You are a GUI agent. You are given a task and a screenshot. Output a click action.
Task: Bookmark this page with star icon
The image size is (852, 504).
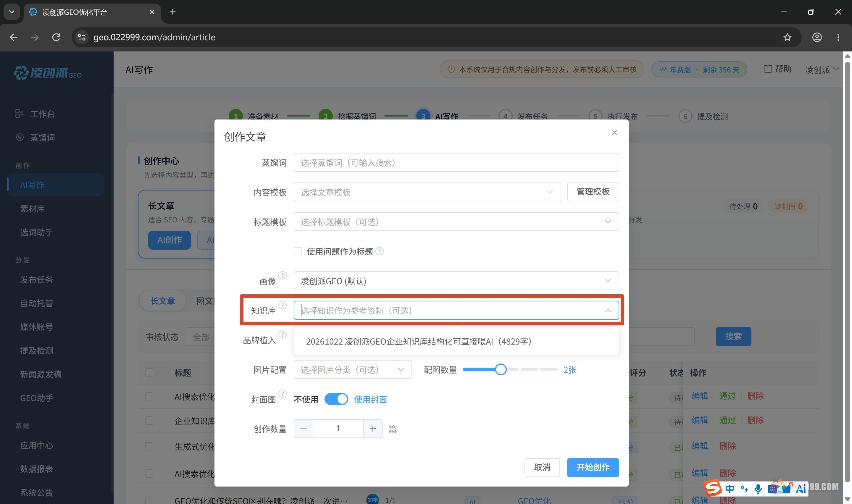tap(787, 37)
